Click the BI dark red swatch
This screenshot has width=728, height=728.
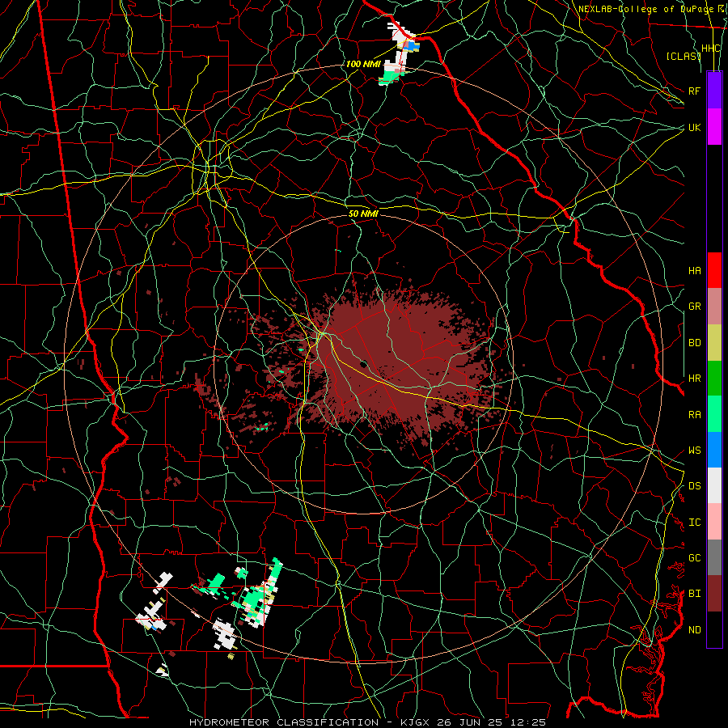(x=714, y=594)
